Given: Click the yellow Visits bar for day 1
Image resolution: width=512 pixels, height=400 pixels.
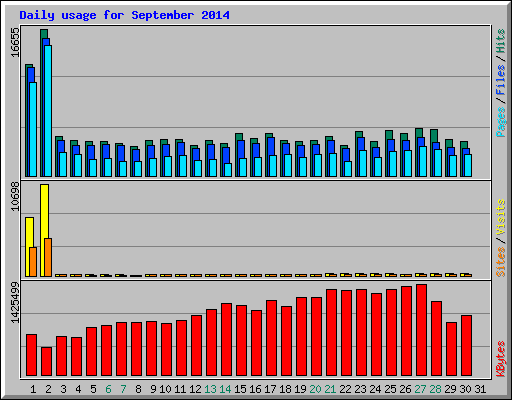Looking at the screenshot, I should point(28,247).
